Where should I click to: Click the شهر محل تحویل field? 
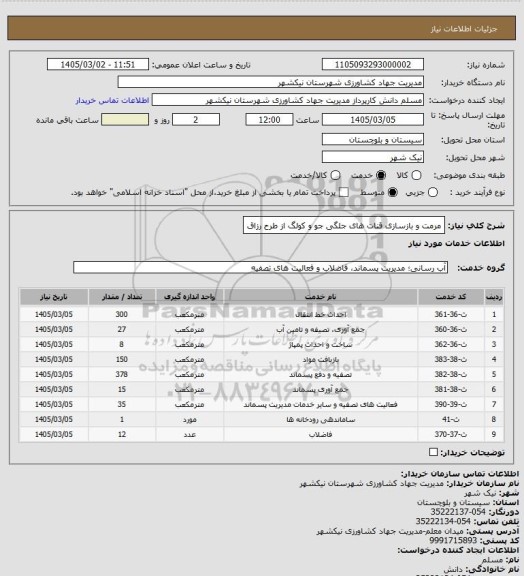(373, 157)
